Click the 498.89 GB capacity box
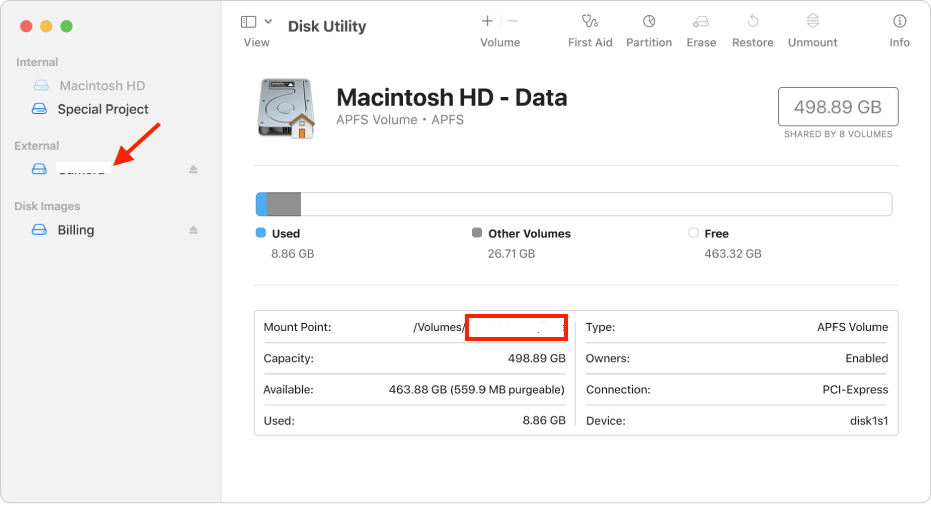 (837, 106)
